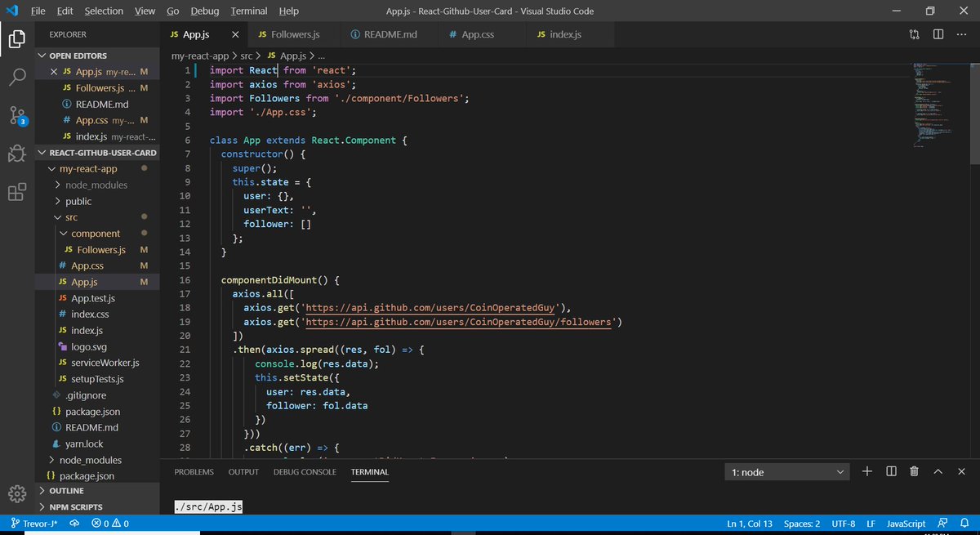
Task: Click UTF-8 encoding in status bar
Action: [844, 524]
